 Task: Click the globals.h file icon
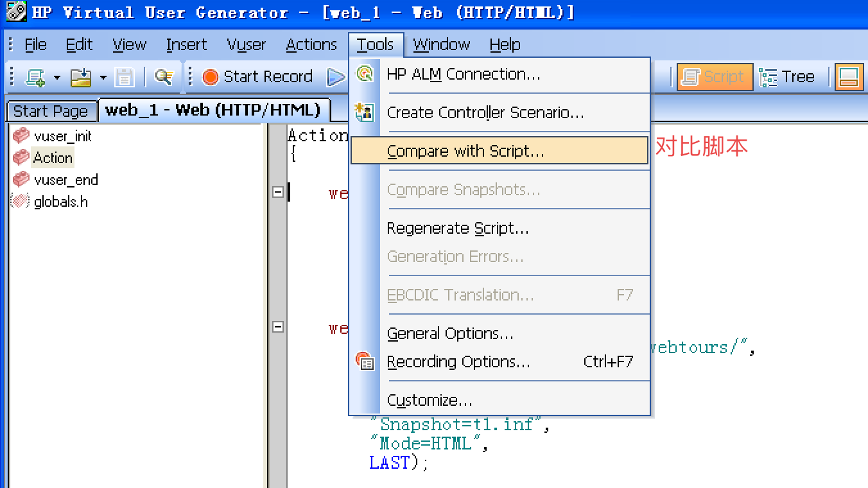point(21,201)
